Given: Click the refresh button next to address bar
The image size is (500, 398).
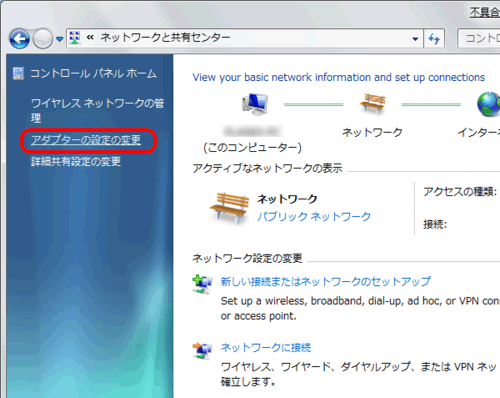Looking at the screenshot, I should [434, 39].
